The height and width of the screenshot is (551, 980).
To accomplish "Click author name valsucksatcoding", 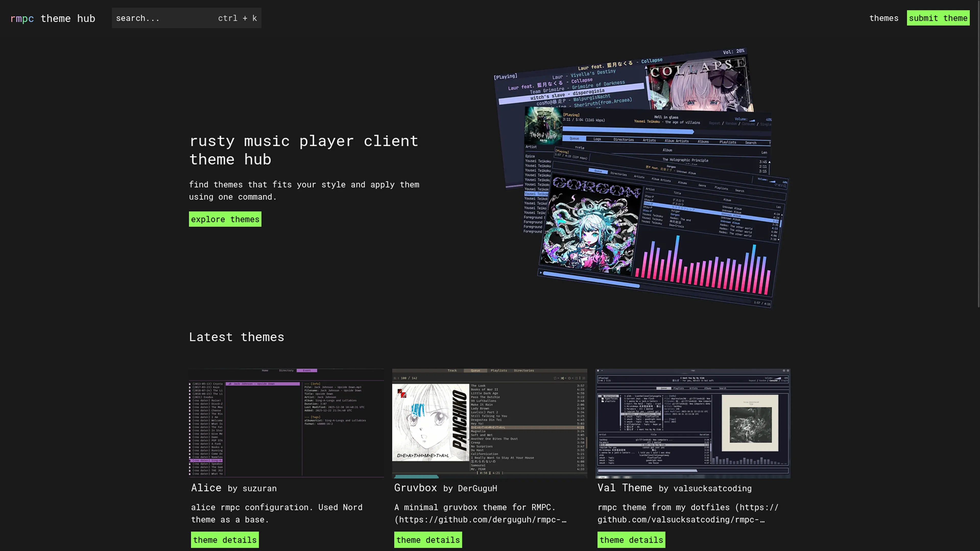I will point(713,488).
